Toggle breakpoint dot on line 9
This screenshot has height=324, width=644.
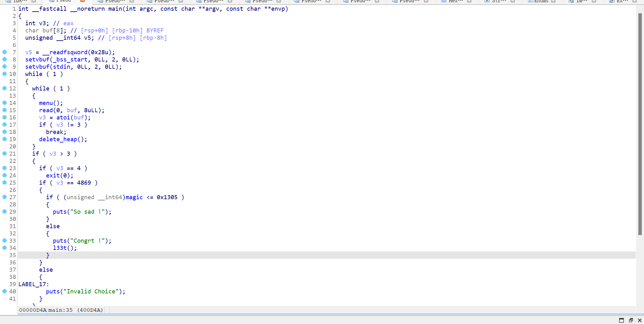[x=4, y=67]
